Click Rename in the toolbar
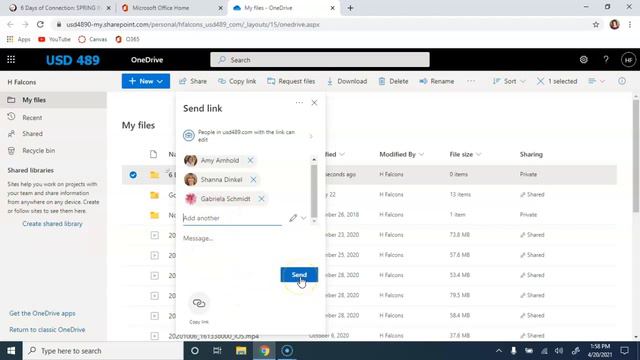The image size is (640, 360). click(437, 81)
